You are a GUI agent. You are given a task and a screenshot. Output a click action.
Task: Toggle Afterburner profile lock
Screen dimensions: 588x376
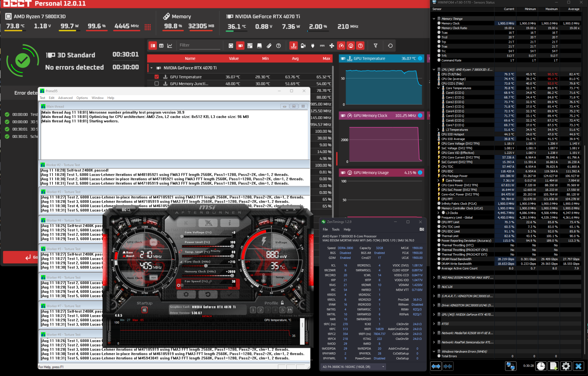282,303
